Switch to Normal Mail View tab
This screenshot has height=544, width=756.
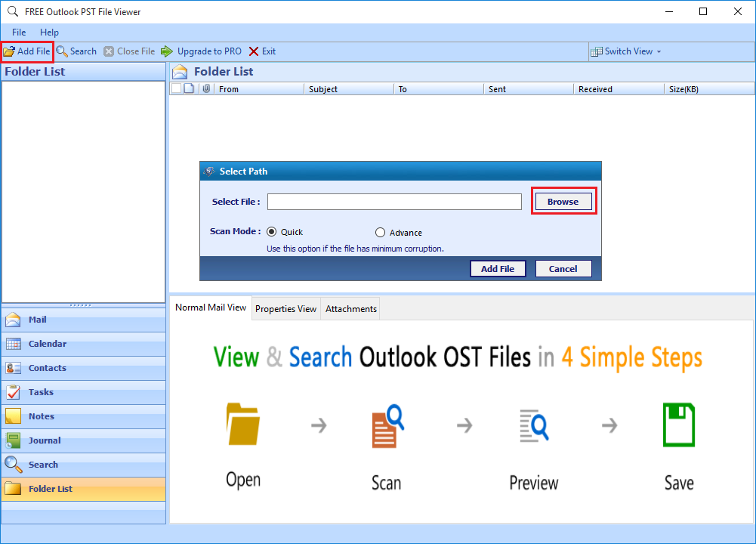(x=211, y=308)
